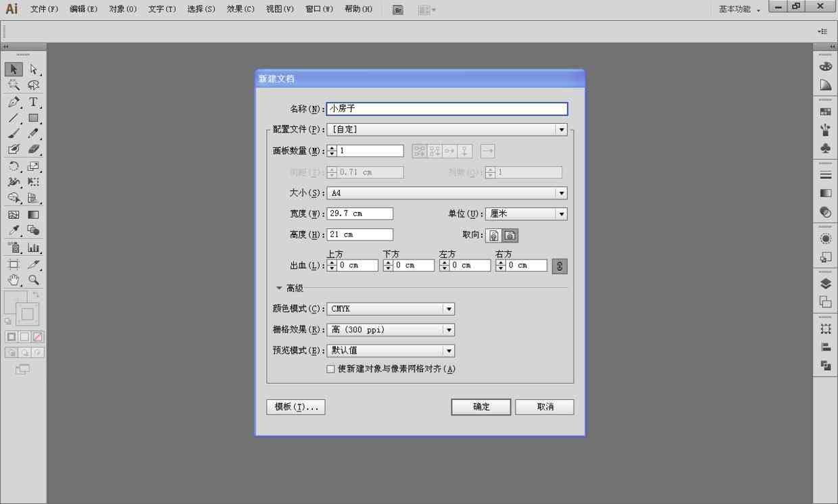Open the 颜色模式 CMYK dropdown
The height and width of the screenshot is (504, 838).
pos(390,309)
